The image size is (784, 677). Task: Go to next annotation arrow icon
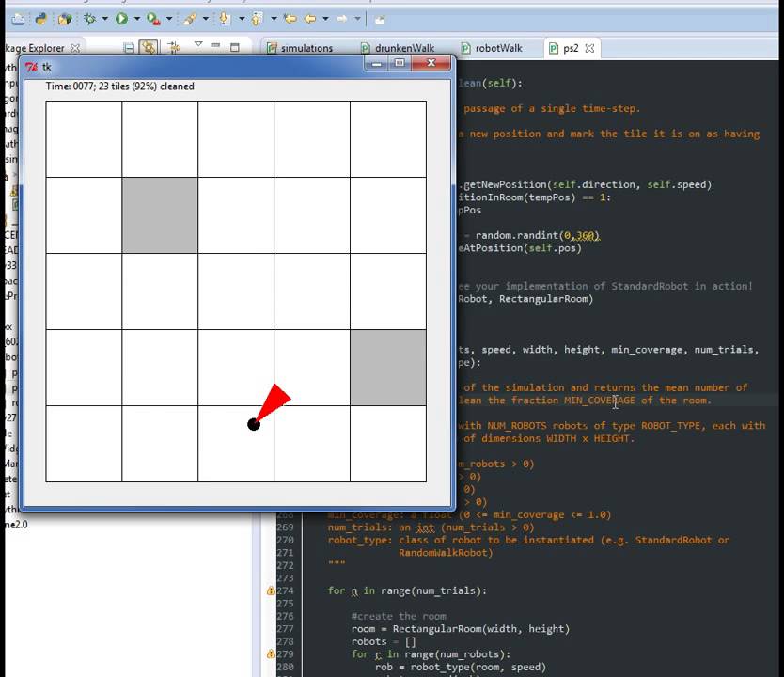pos(225,19)
